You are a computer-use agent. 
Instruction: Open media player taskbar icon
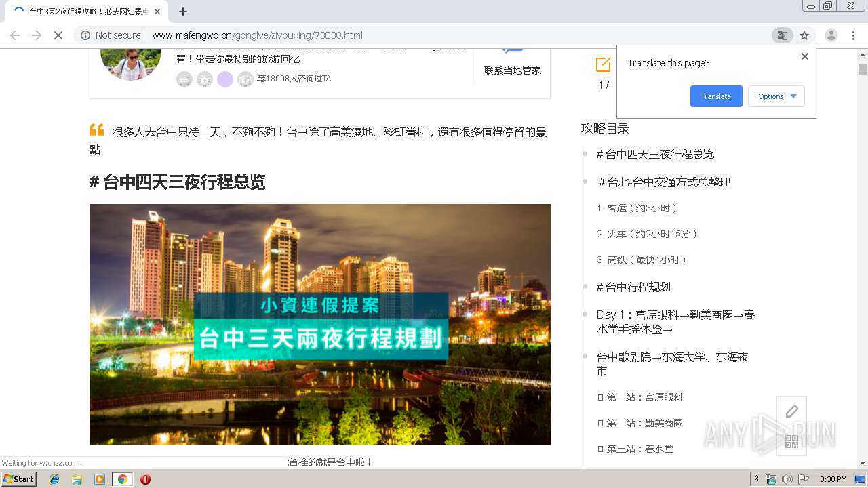click(100, 479)
